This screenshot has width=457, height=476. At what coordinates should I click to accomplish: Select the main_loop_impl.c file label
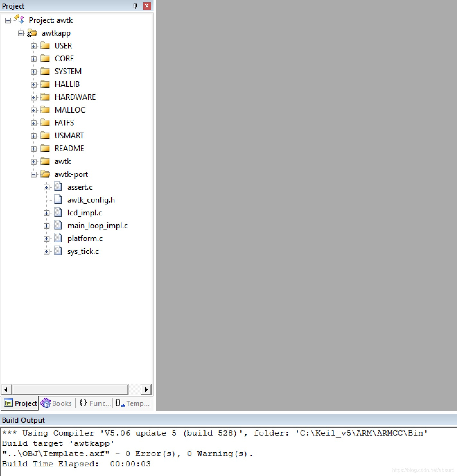pyautogui.click(x=98, y=226)
